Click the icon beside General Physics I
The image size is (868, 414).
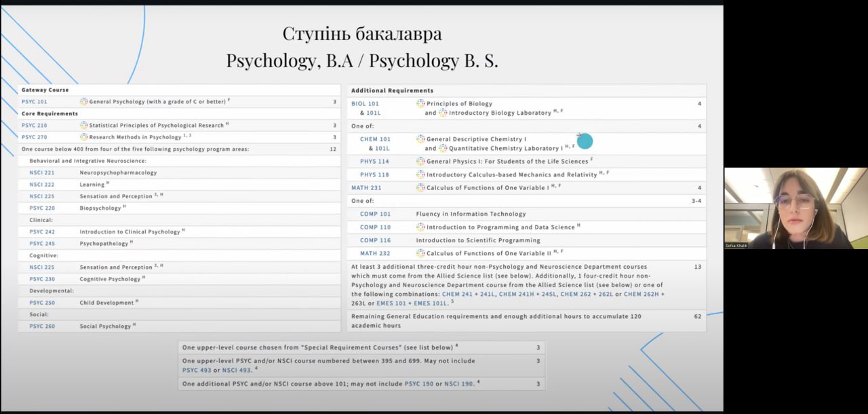point(420,162)
